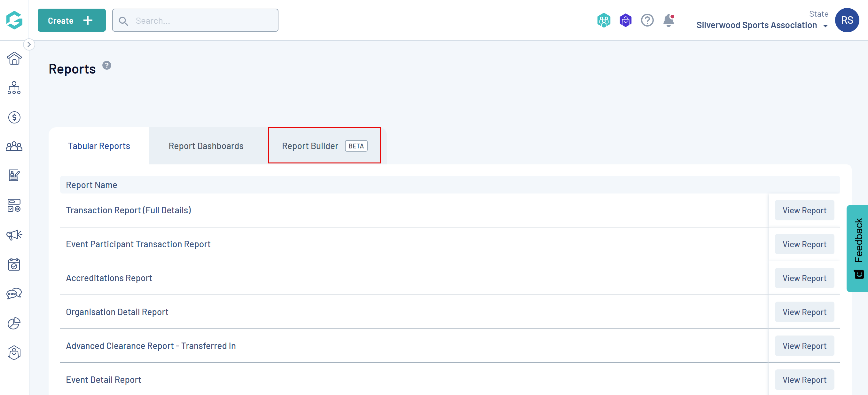Switch to the Report Builder BETA tab
Viewport: 868px width, 395px height.
click(x=324, y=146)
